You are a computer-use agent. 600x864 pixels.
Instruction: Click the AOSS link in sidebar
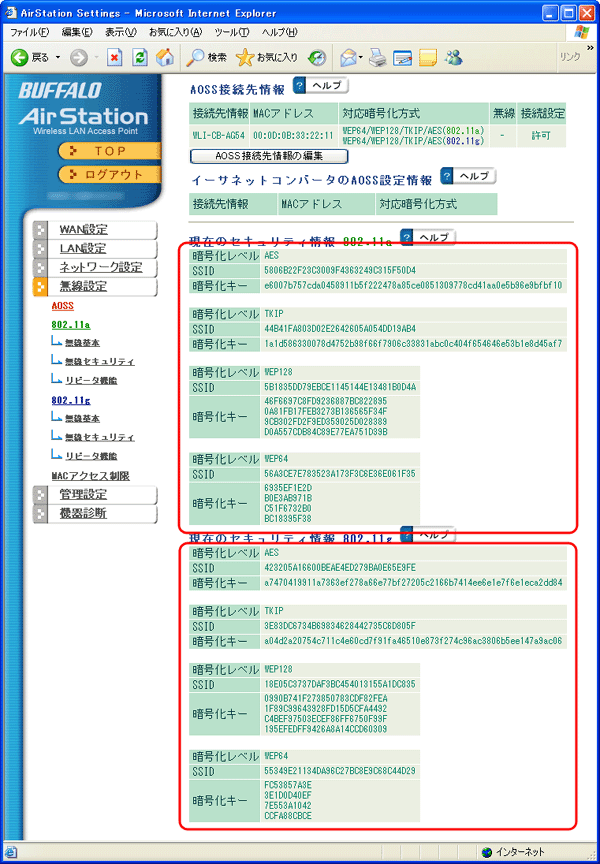tap(63, 306)
